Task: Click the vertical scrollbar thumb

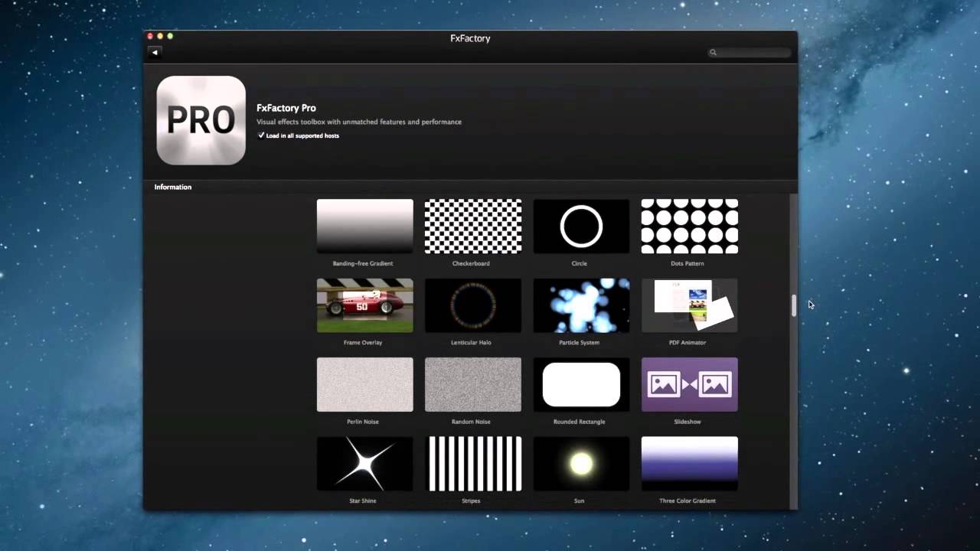Action: click(x=794, y=305)
